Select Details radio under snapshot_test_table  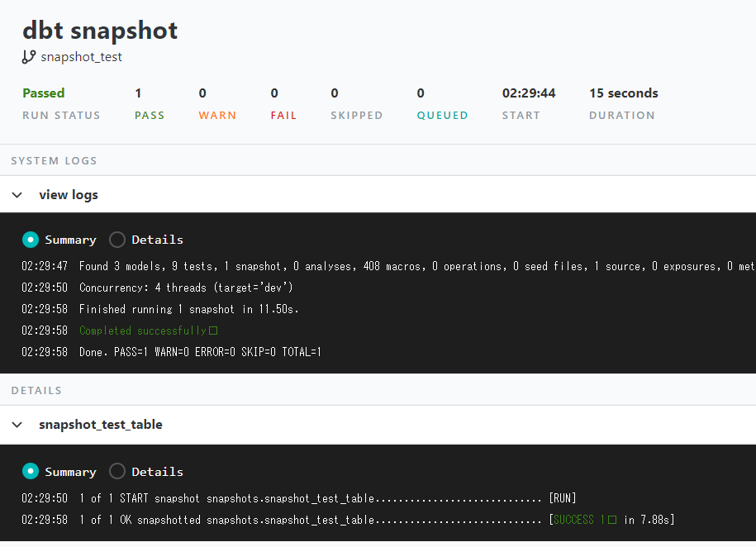(117, 472)
